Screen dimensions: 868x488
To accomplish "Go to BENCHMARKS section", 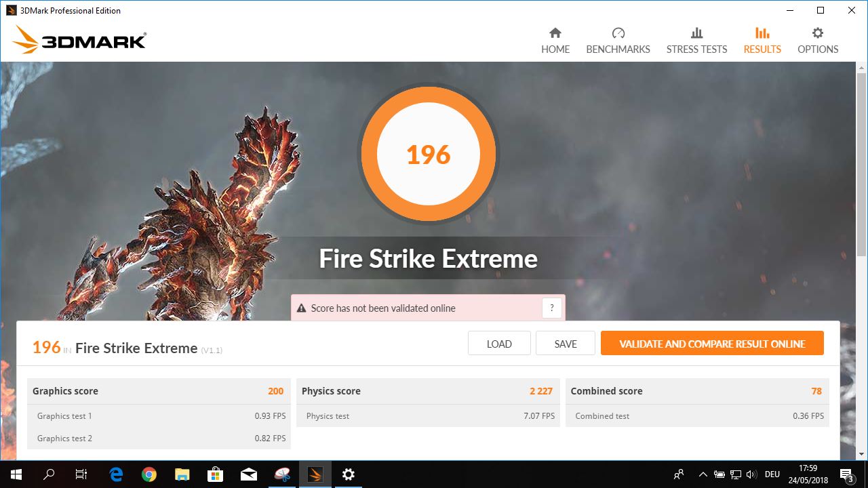I will click(x=618, y=41).
